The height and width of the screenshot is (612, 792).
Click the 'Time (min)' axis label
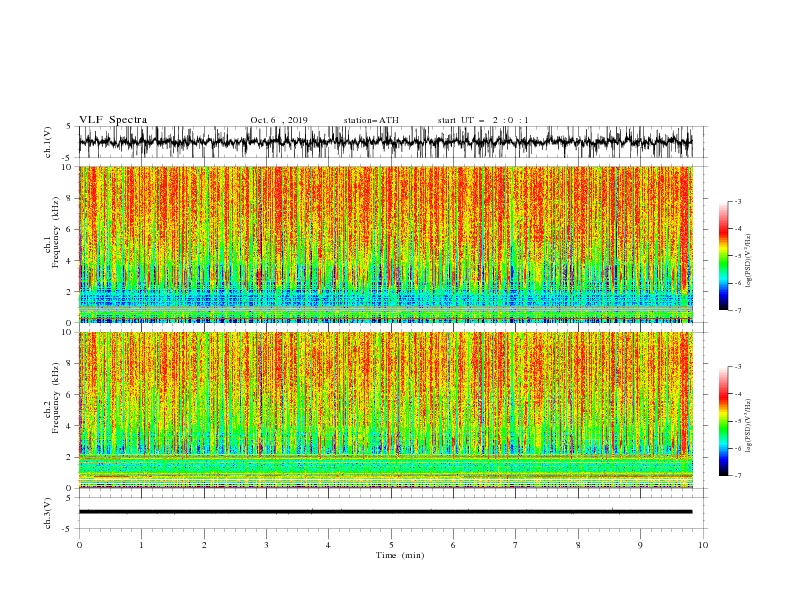coord(400,555)
